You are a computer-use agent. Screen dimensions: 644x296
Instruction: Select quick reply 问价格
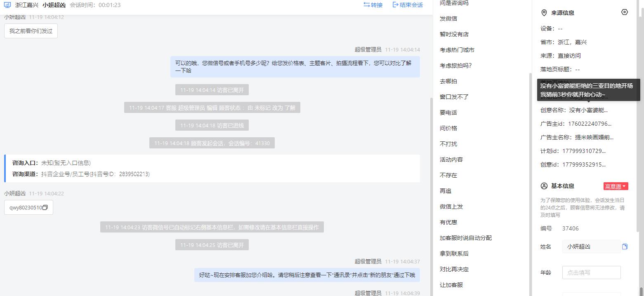tap(448, 128)
